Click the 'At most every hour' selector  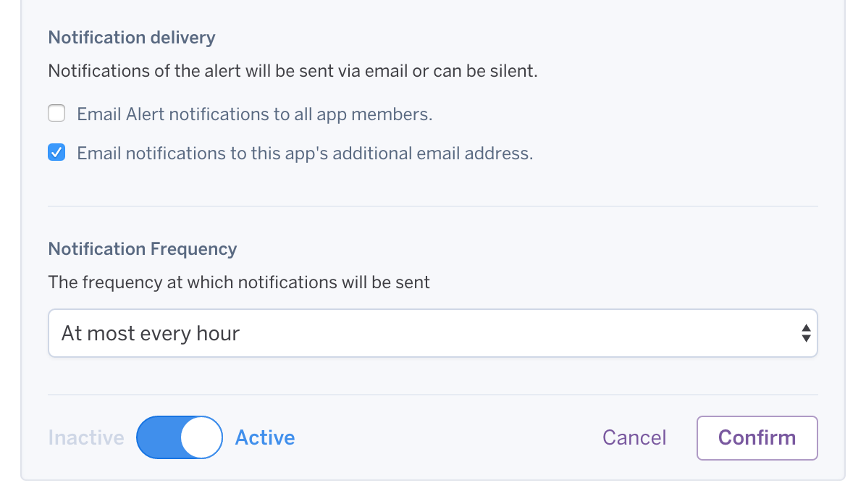pyautogui.click(x=432, y=332)
